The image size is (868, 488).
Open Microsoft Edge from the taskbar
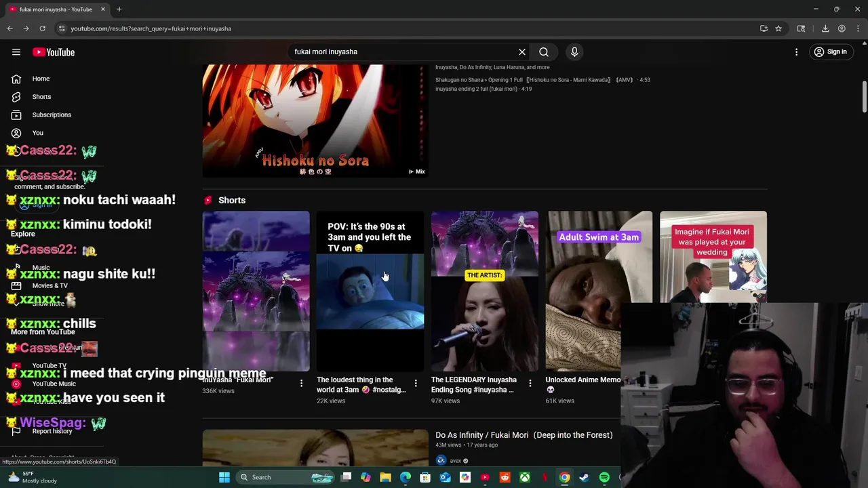(406, 477)
